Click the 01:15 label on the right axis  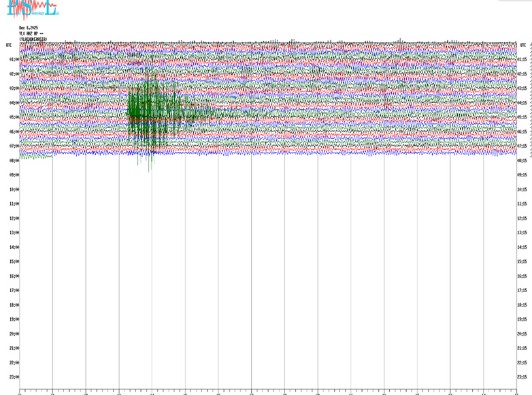(x=522, y=59)
